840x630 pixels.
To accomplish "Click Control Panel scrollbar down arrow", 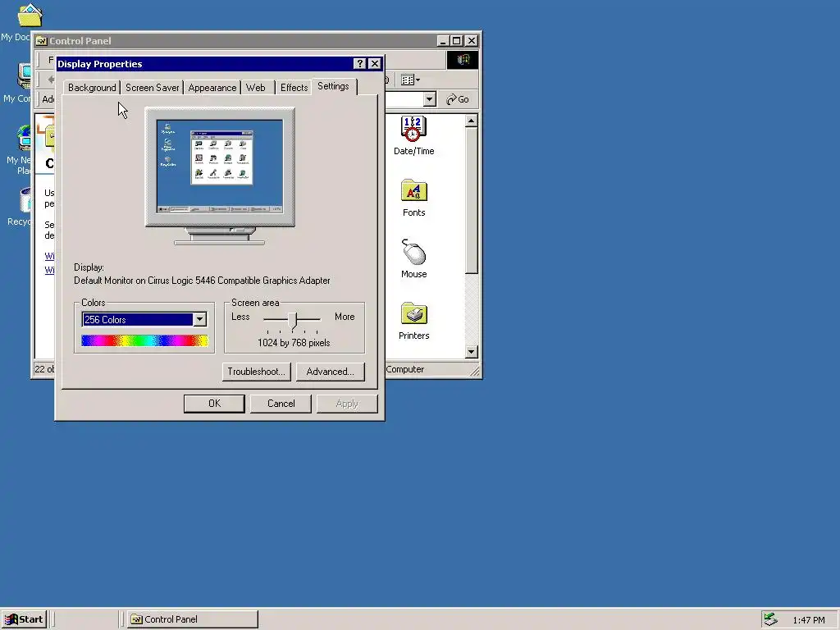I will point(472,351).
